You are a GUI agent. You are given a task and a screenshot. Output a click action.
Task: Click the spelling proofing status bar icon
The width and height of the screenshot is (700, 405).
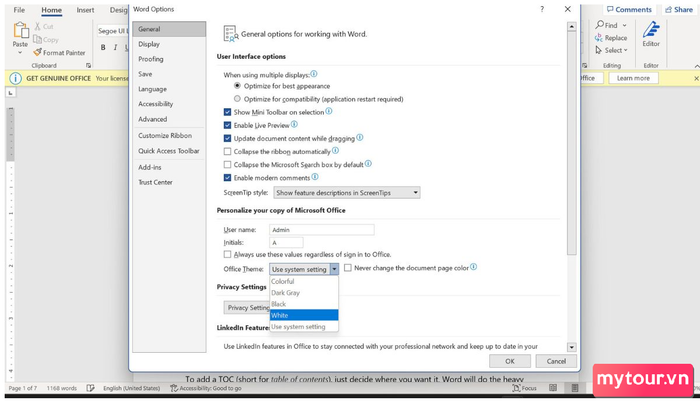pos(91,388)
